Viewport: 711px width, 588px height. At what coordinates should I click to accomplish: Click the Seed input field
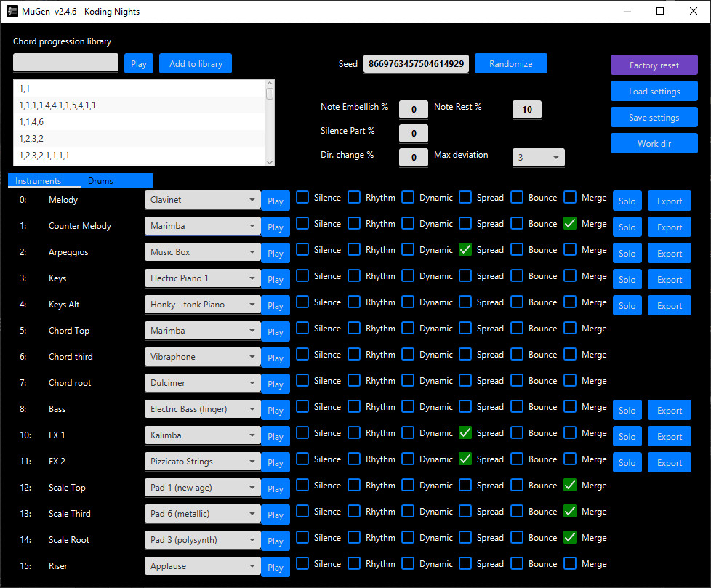[x=414, y=63]
